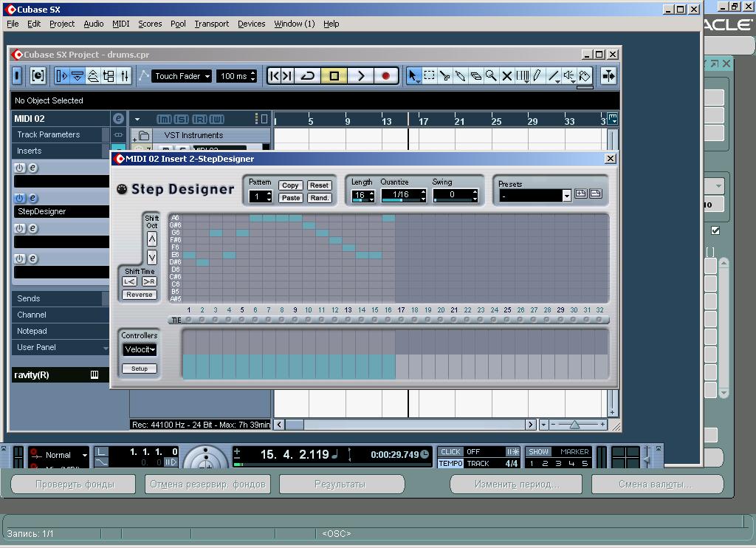Toggle Cycle loop button in toolbar
The height and width of the screenshot is (548, 756).
[308, 76]
